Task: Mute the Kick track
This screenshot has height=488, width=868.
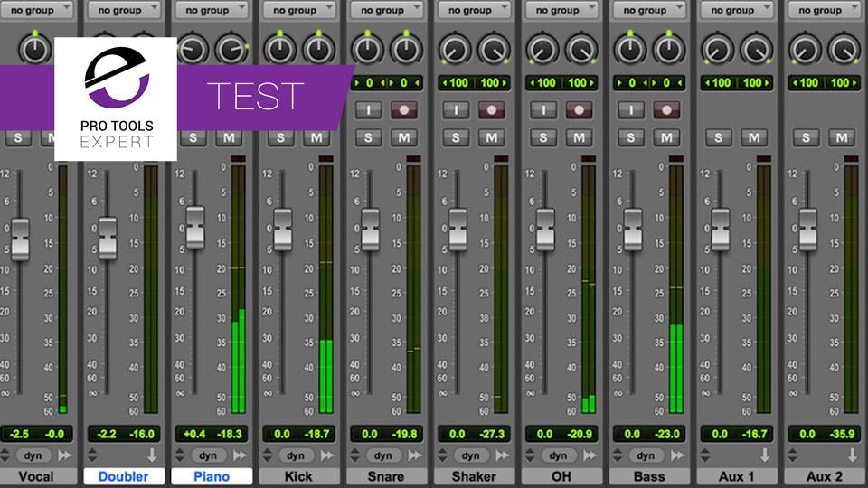Action: click(316, 137)
